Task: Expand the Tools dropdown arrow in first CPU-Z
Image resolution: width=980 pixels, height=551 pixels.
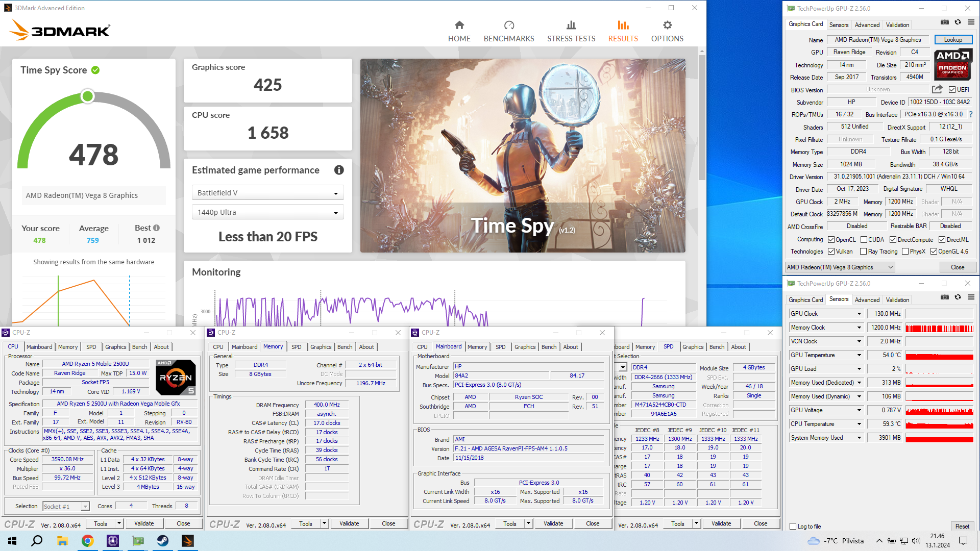Action: click(x=119, y=523)
